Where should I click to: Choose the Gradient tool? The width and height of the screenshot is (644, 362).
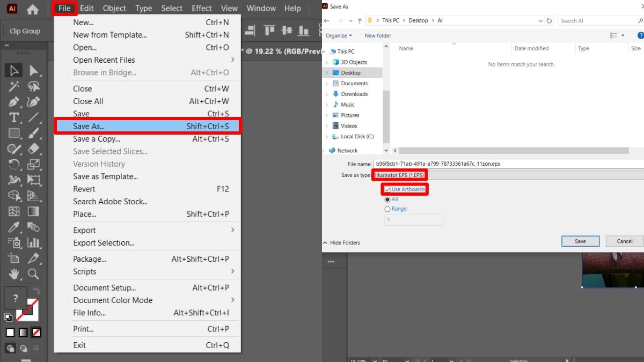coord(33,211)
